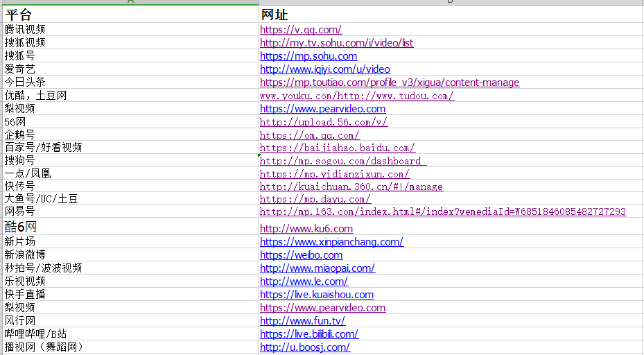
Task: Select the 企鹅号 cell
Action: point(130,135)
